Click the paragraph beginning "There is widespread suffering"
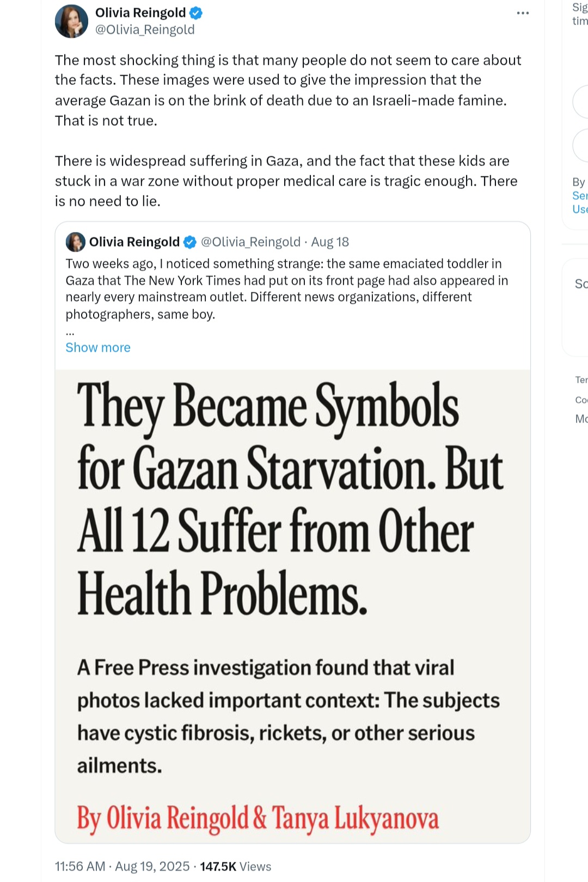588x882 pixels. (x=286, y=181)
